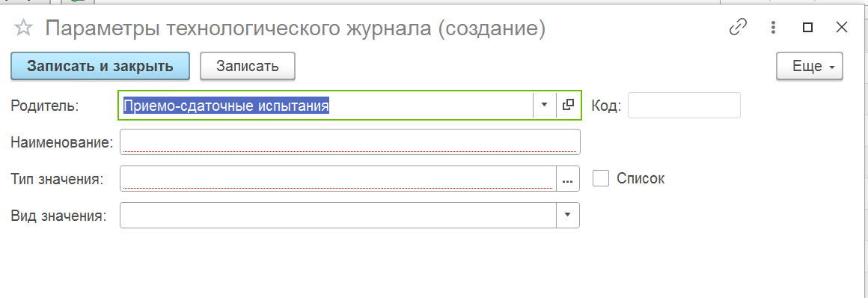
Task: Enable the Список checkbox
Action: pyautogui.click(x=601, y=178)
